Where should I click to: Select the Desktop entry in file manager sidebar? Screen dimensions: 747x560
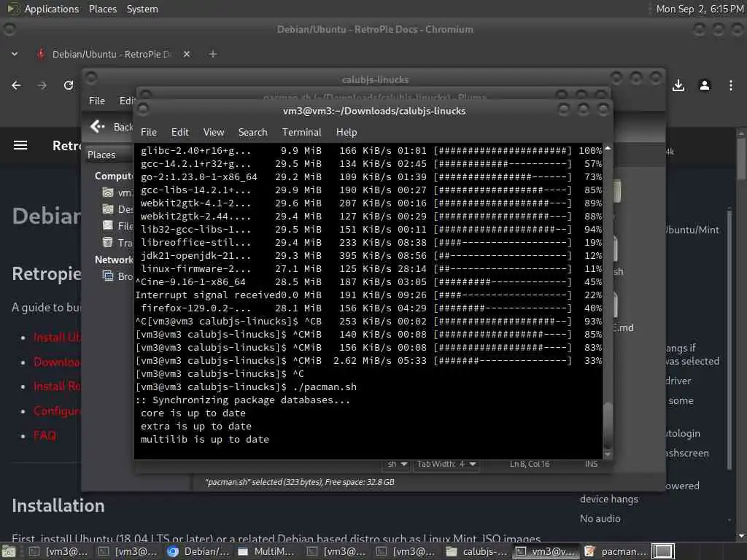click(117, 209)
